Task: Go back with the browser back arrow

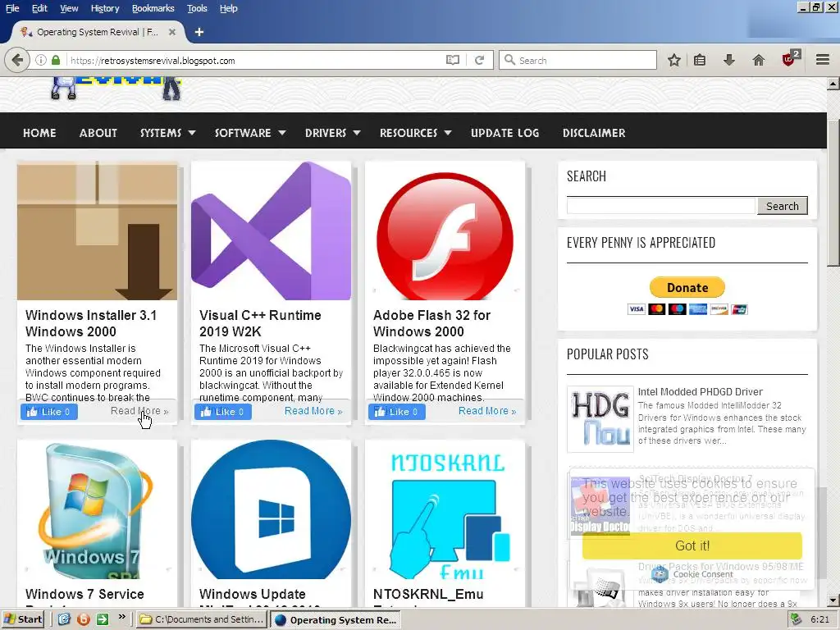Action: [x=17, y=60]
